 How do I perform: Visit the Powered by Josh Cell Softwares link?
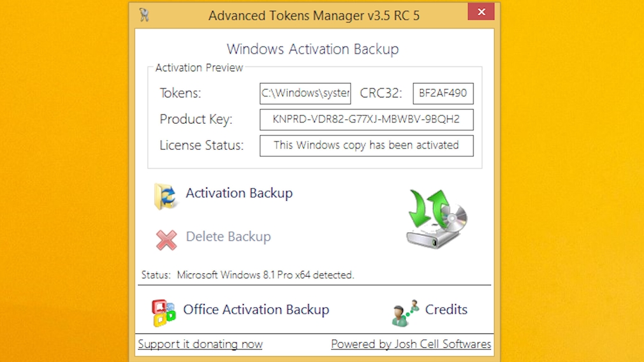411,344
